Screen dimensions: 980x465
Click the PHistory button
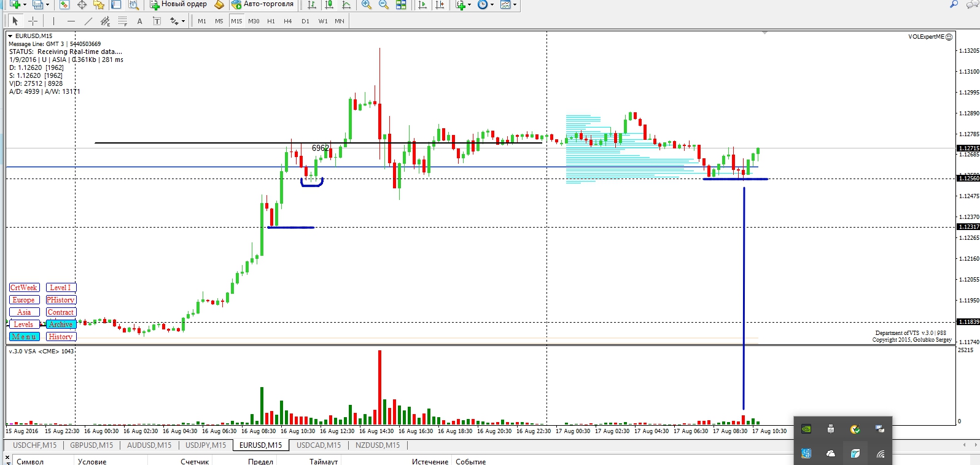pyautogui.click(x=61, y=300)
